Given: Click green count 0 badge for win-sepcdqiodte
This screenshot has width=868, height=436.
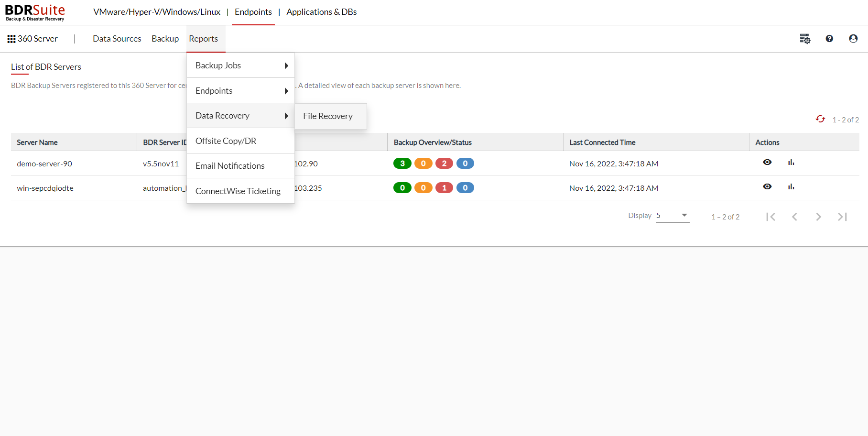Looking at the screenshot, I should [402, 188].
